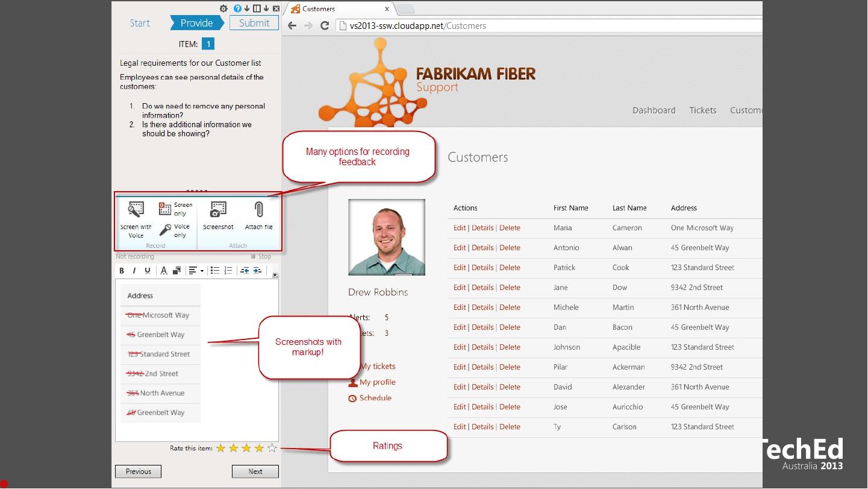Select the pasted Address screenshot in comments

coord(160,353)
